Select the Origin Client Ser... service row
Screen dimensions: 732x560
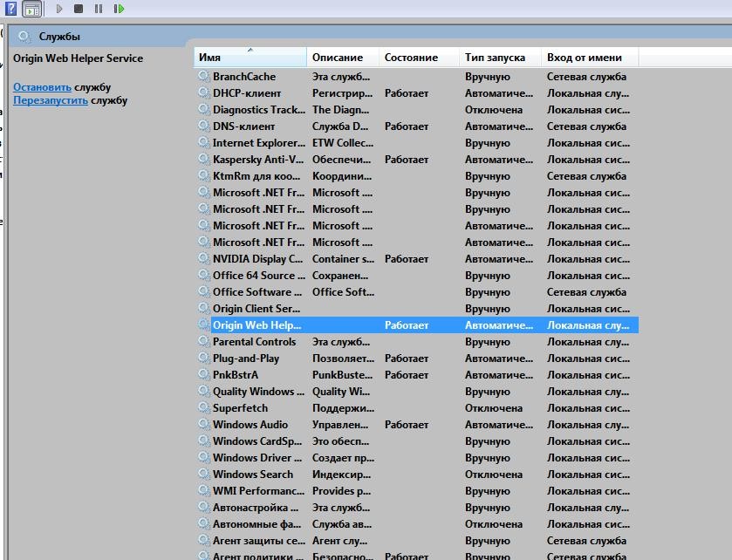(257, 309)
